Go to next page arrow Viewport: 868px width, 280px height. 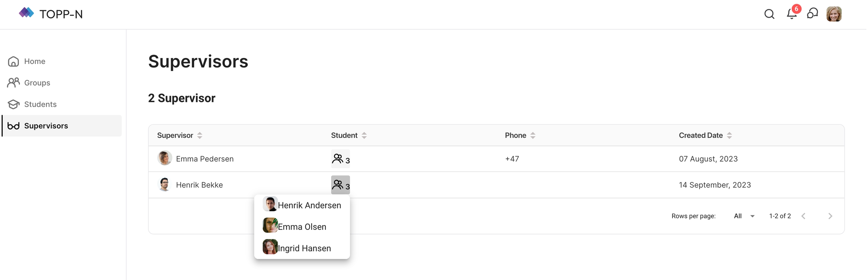[x=830, y=216]
